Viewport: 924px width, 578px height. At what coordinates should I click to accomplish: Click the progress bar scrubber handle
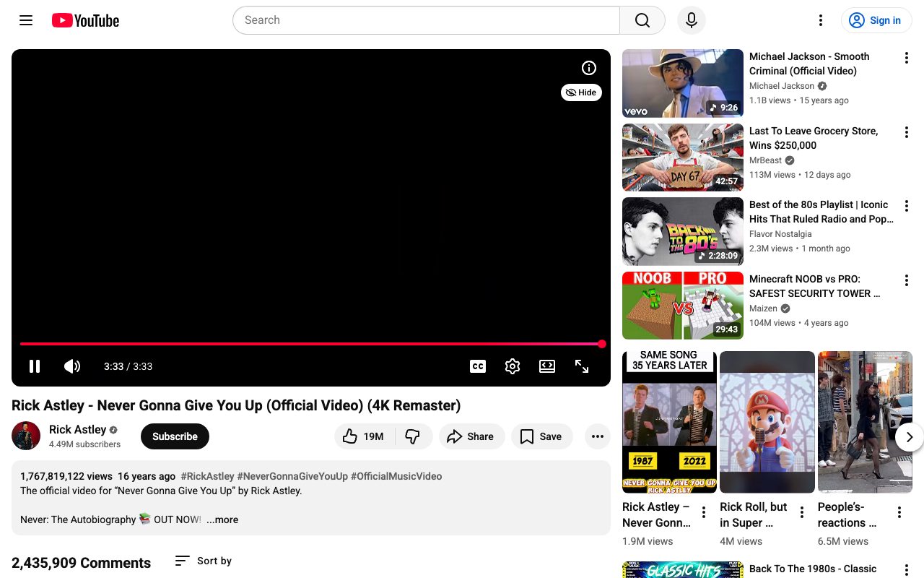click(602, 344)
